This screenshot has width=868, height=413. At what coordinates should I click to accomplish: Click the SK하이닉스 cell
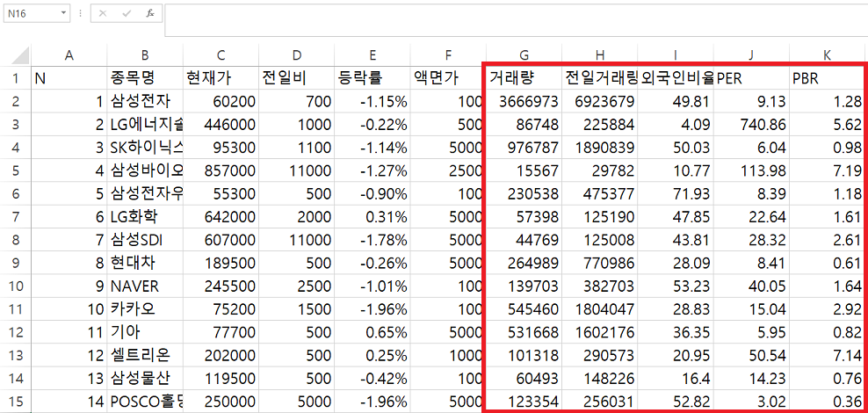[x=145, y=148]
